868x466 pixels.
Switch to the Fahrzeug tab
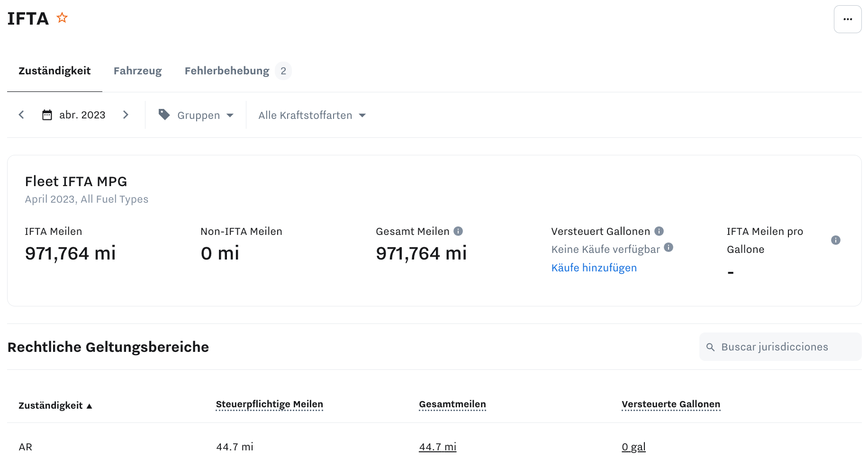[x=137, y=71]
